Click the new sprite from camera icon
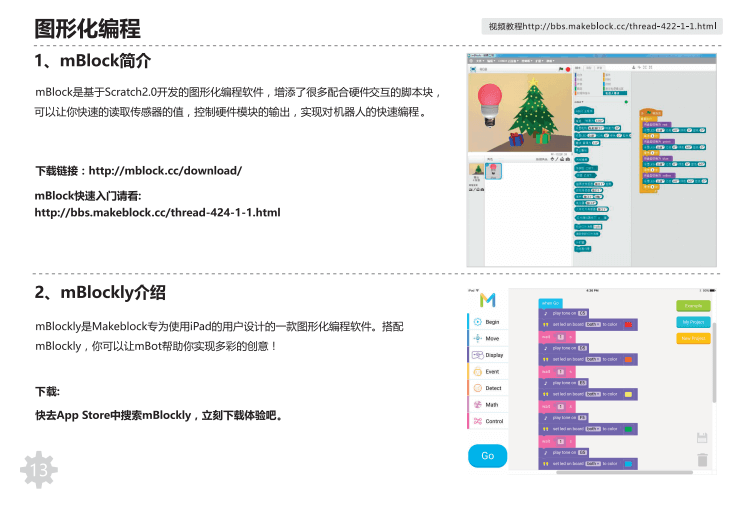Image resolution: width=733 pixels, height=507 pixels. click(x=568, y=159)
